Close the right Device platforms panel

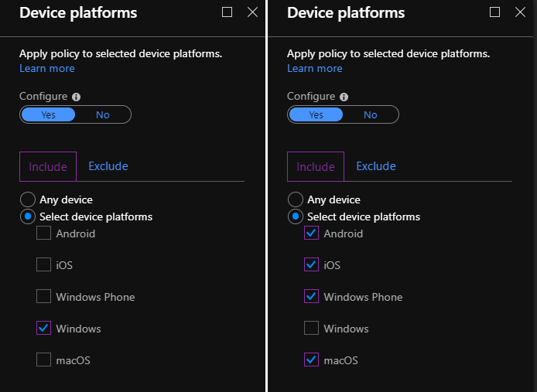tap(520, 12)
